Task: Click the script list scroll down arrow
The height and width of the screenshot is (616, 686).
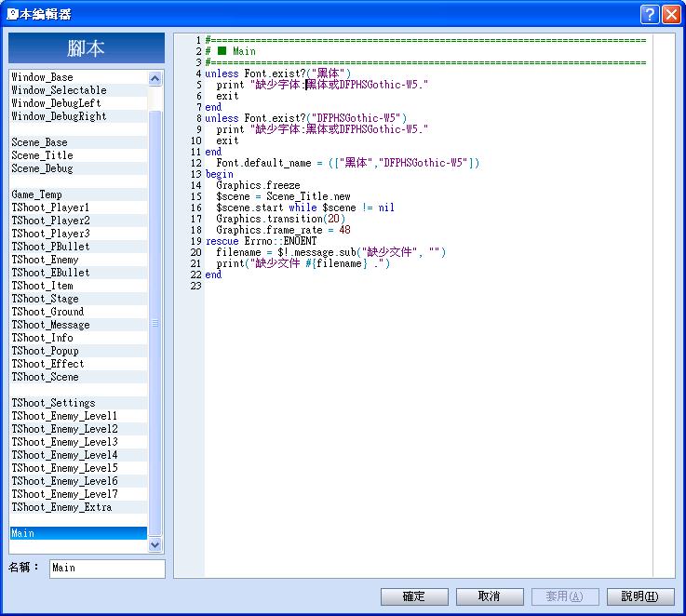Action: coord(155,545)
